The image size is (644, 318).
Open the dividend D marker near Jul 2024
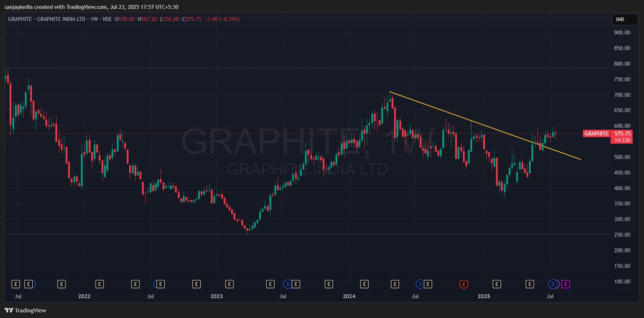click(420, 284)
